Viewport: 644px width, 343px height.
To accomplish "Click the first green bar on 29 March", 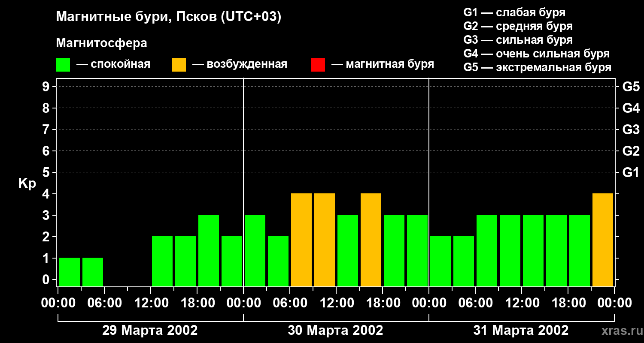I will click(70, 272).
